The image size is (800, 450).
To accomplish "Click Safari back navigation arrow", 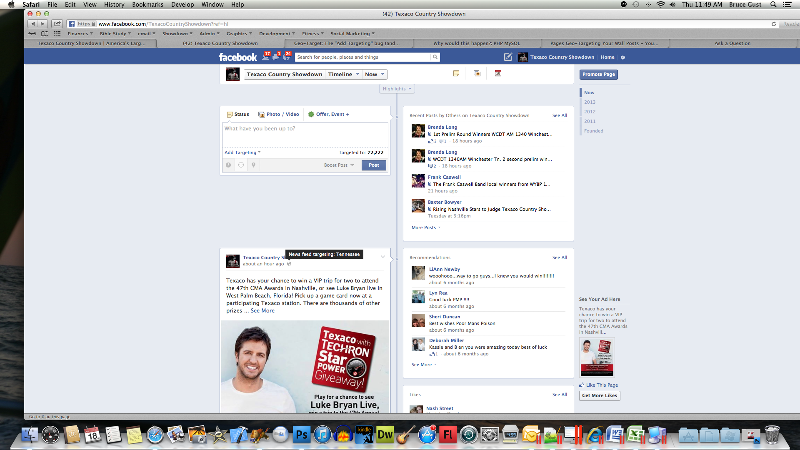I will pos(33,23).
